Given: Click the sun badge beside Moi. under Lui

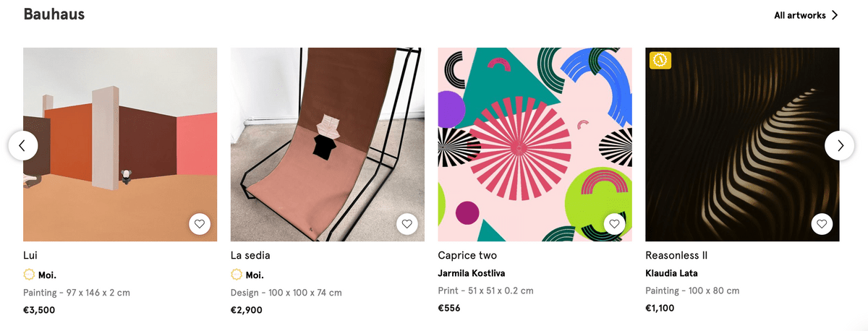Looking at the screenshot, I should (x=29, y=275).
